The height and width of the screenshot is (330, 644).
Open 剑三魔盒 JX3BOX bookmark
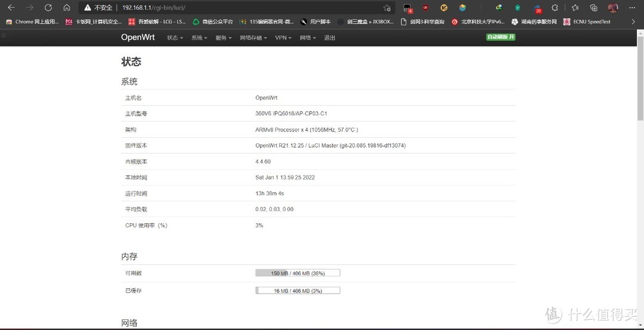pyautogui.click(x=366, y=21)
